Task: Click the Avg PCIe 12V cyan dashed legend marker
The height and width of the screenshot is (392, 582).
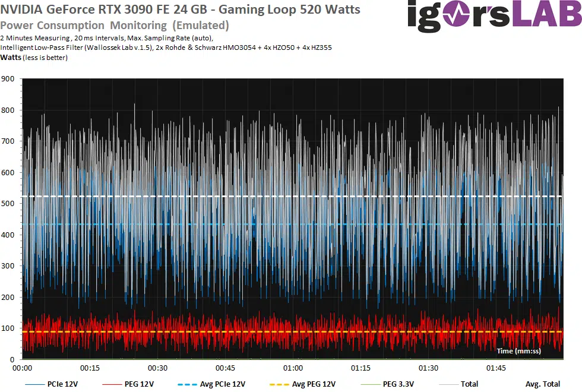Action: (x=187, y=384)
